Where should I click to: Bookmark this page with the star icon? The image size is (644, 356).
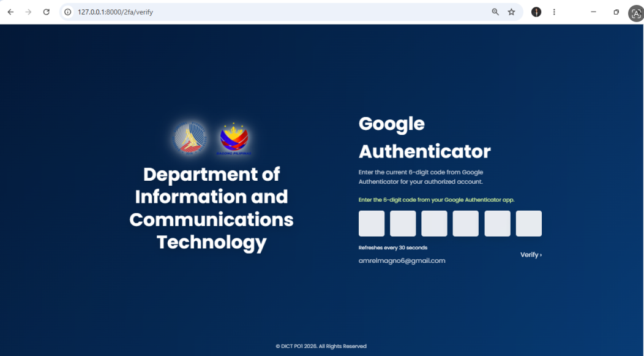[x=511, y=12]
